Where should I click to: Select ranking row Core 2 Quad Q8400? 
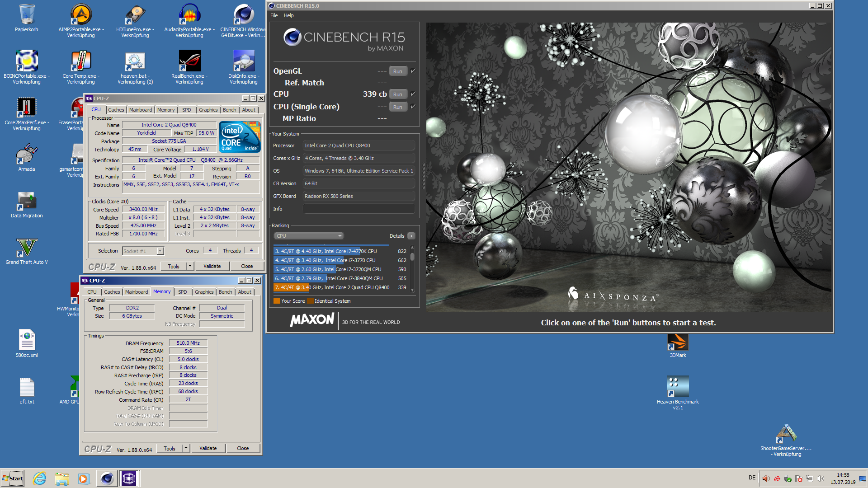point(340,287)
